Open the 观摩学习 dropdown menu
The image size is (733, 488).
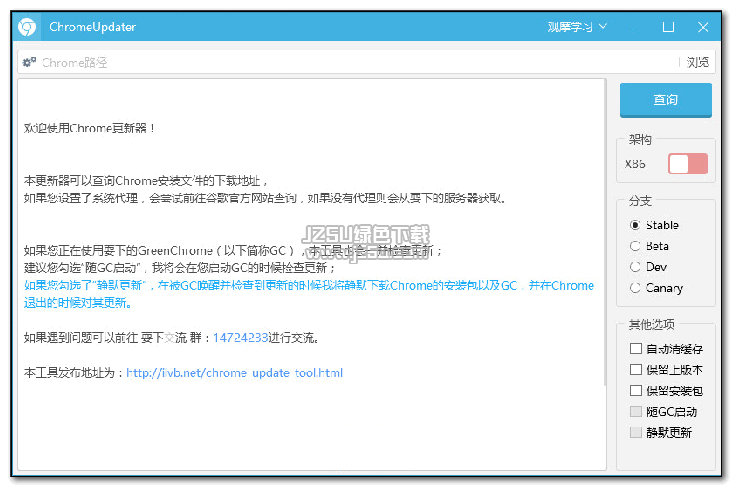[x=577, y=27]
